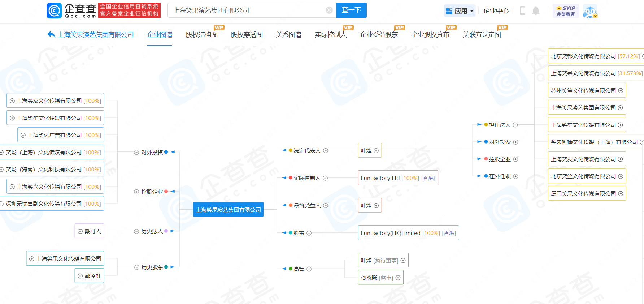The width and height of the screenshot is (644, 304).
Task: Collapse the 法定代表人 branch
Action: pyautogui.click(x=326, y=151)
